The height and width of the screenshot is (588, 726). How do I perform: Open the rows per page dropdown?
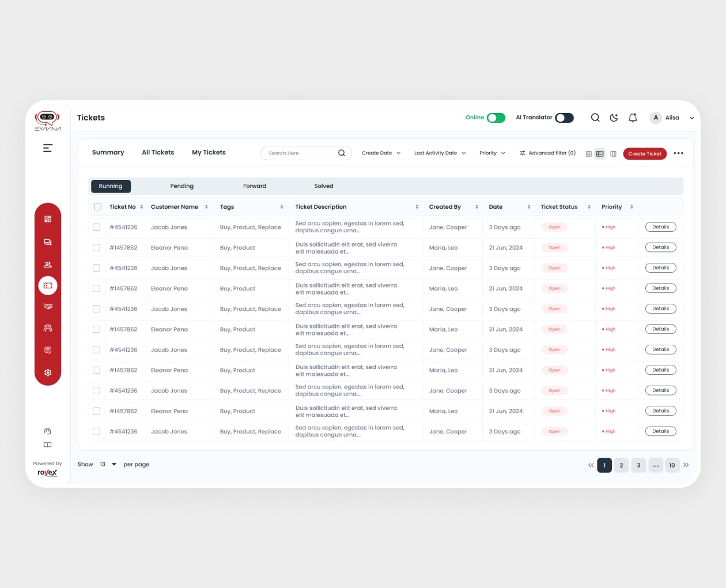click(x=108, y=464)
